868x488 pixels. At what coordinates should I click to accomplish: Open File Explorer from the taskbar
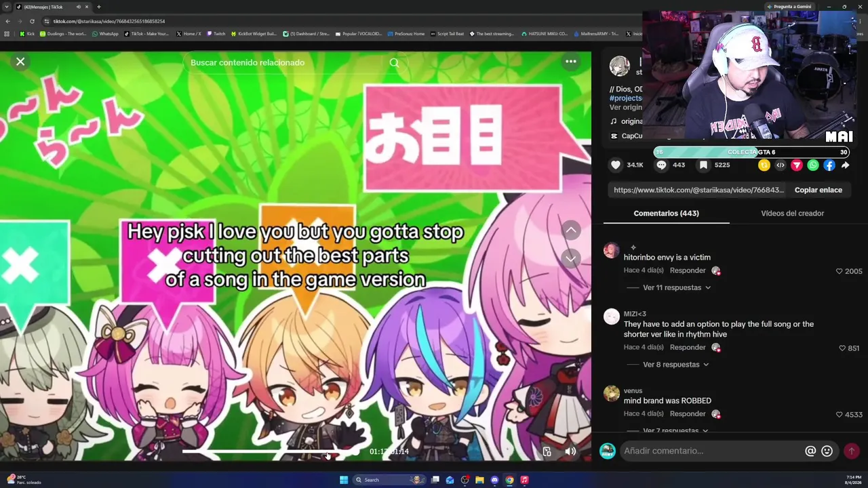pyautogui.click(x=479, y=480)
